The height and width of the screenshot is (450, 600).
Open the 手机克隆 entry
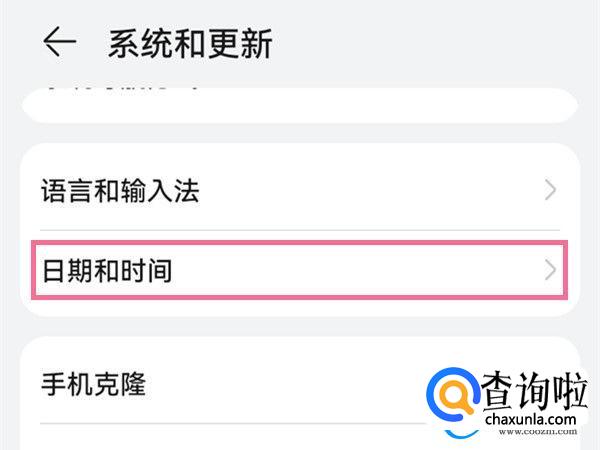click(x=94, y=384)
